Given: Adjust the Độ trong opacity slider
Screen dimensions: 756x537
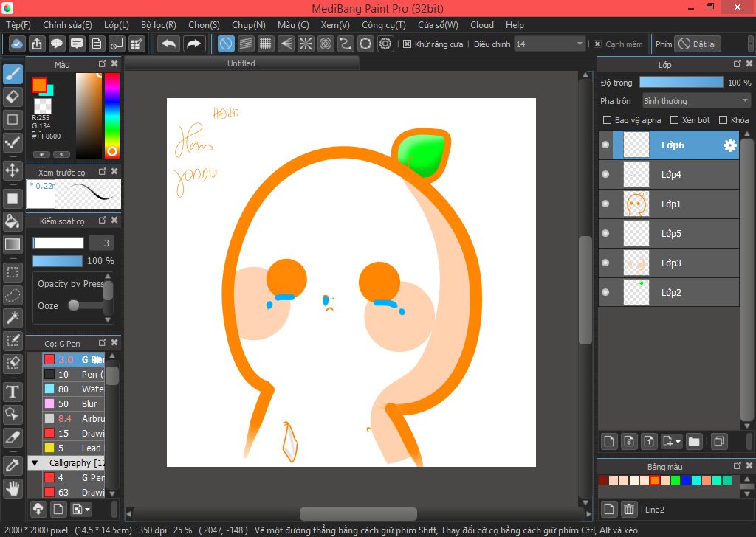Looking at the screenshot, I should 681,83.
